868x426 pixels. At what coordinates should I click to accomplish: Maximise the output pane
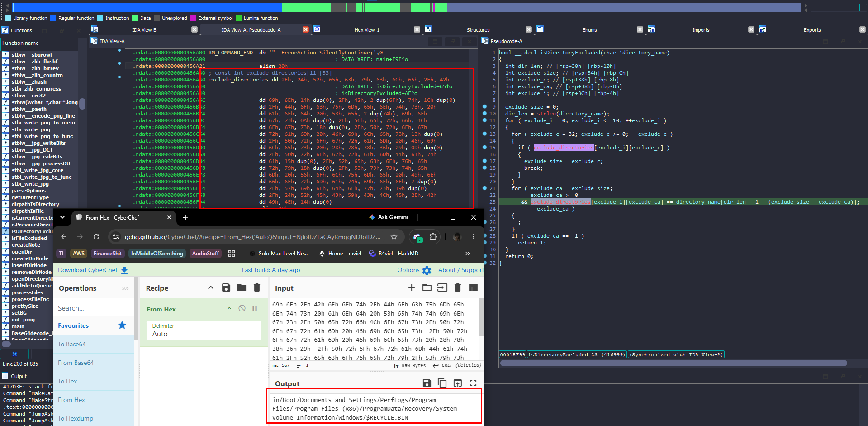pyautogui.click(x=473, y=383)
